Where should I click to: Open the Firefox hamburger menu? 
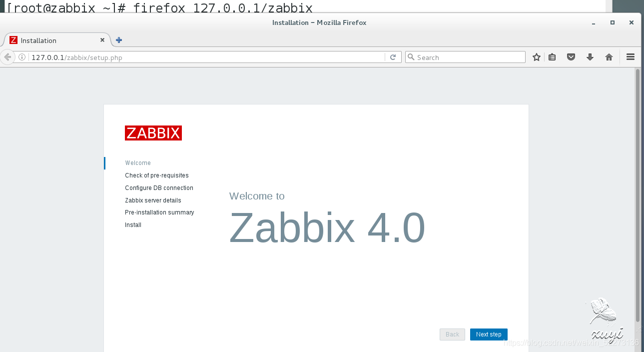631,57
